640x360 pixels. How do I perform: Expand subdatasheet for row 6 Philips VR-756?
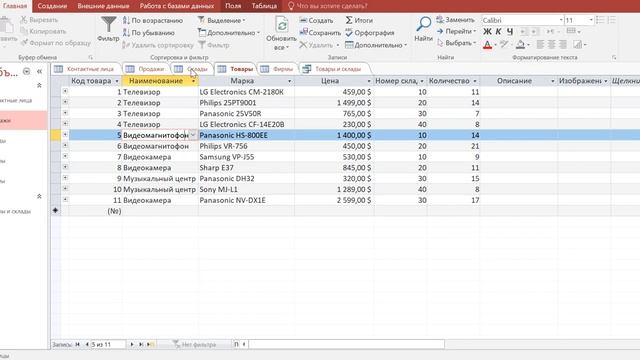65,145
